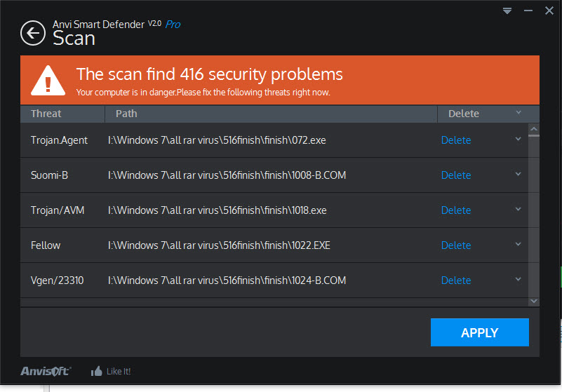Expand the Delete column header dropdown

[x=518, y=113]
